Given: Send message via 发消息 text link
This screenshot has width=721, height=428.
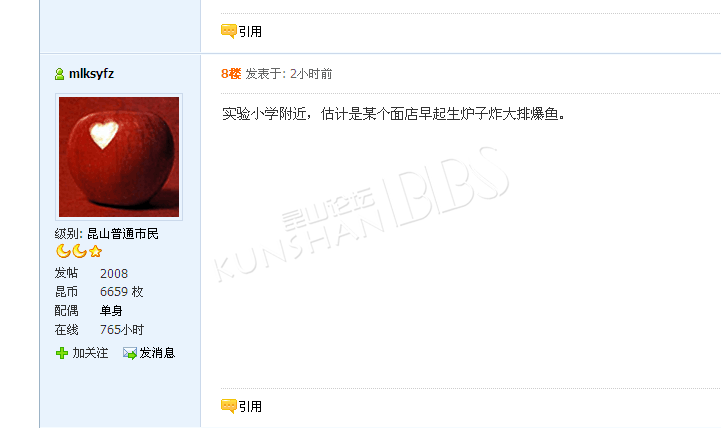Looking at the screenshot, I should tap(157, 353).
